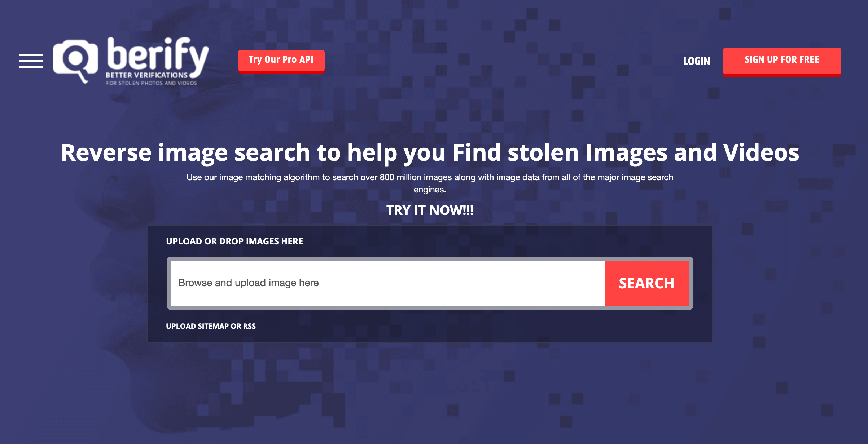Click the red SEARCH button
The height and width of the screenshot is (444, 868).
(x=646, y=283)
